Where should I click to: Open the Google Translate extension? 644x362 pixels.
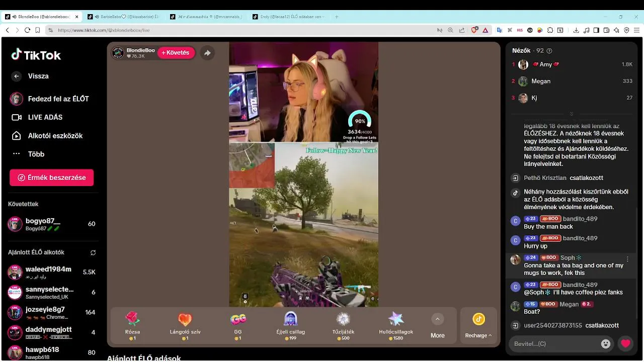pyautogui.click(x=500, y=30)
